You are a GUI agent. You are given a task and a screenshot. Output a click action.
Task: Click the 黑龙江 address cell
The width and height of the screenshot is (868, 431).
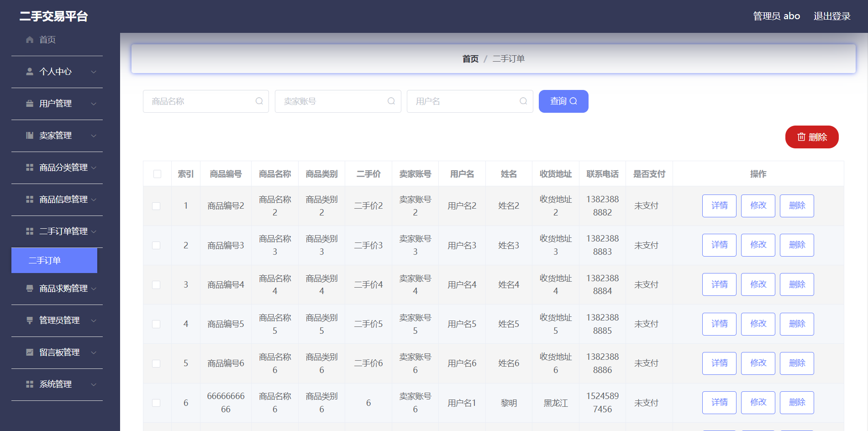556,403
